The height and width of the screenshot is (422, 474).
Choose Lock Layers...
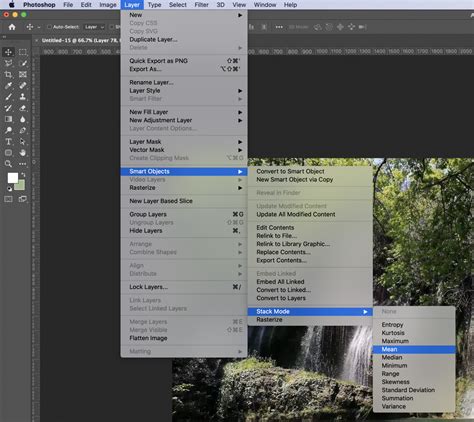point(184,287)
